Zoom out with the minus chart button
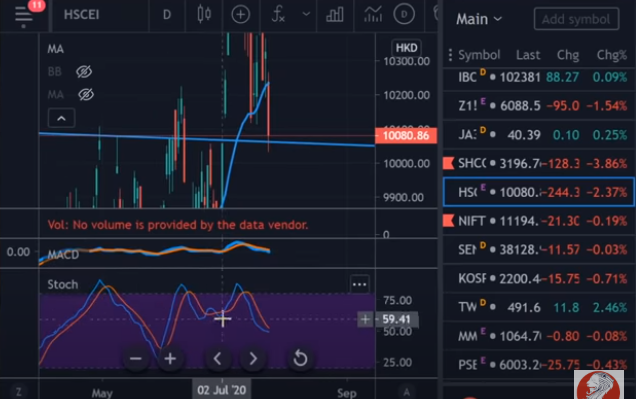Screen dimensions: 636x399 pyautogui.click(x=135, y=359)
